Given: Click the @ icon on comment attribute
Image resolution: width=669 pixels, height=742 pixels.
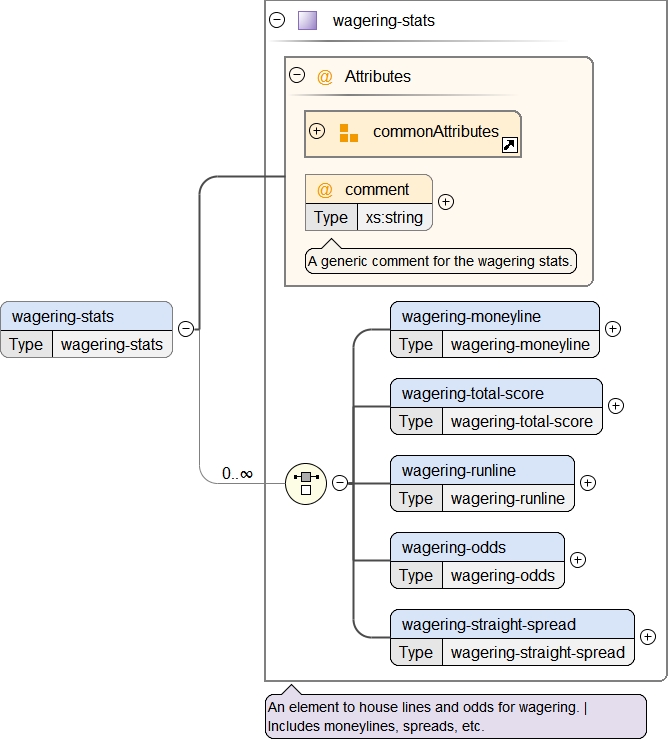Looking at the screenshot, I should (x=325, y=190).
